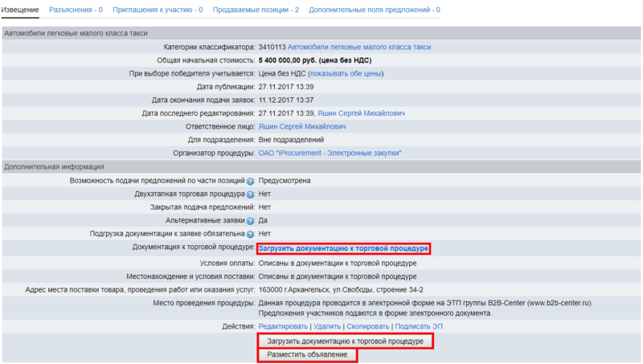Image resolution: width=643 pixels, height=364 pixels.
Task: Click help icon beside Двухэтапная торговая процедура
Action: [x=250, y=195]
